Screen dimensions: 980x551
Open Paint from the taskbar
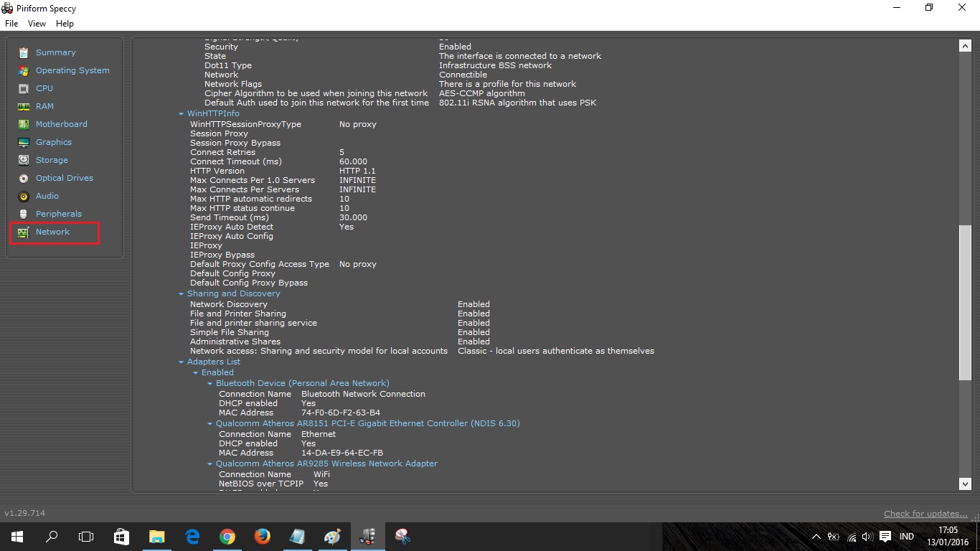tap(332, 536)
